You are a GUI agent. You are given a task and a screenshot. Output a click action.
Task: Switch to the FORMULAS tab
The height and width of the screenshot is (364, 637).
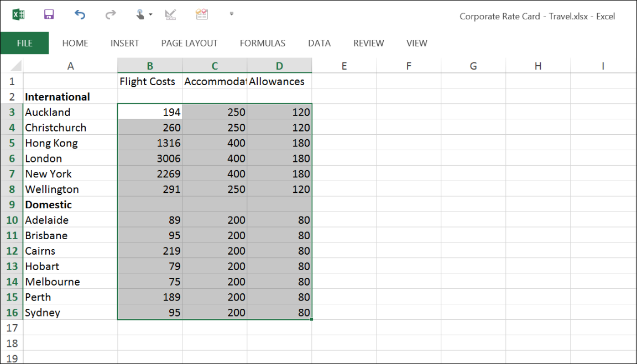click(263, 43)
